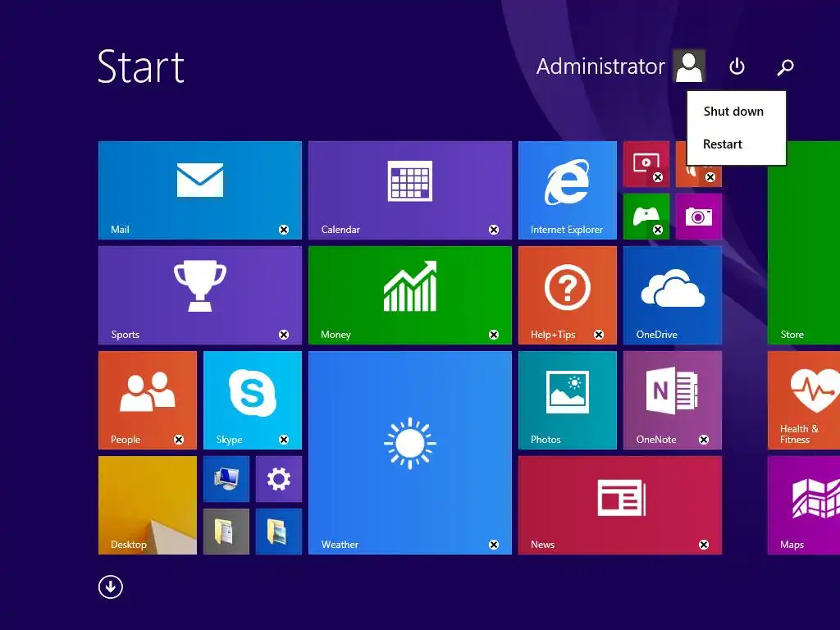Open the Maps tile

pos(804,505)
